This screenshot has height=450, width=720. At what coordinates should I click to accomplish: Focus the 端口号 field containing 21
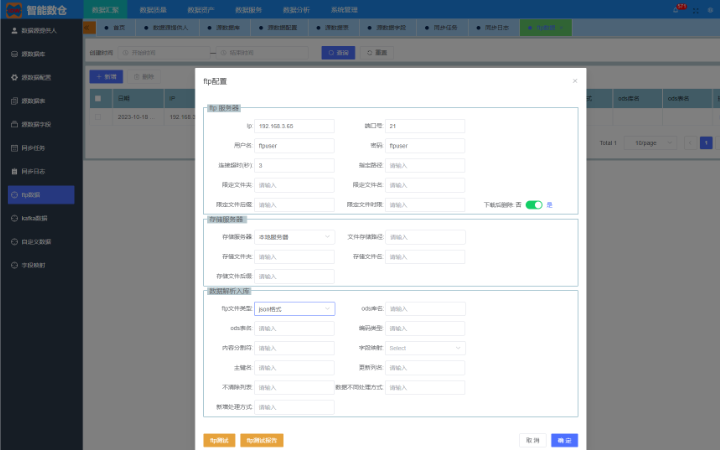click(425, 126)
